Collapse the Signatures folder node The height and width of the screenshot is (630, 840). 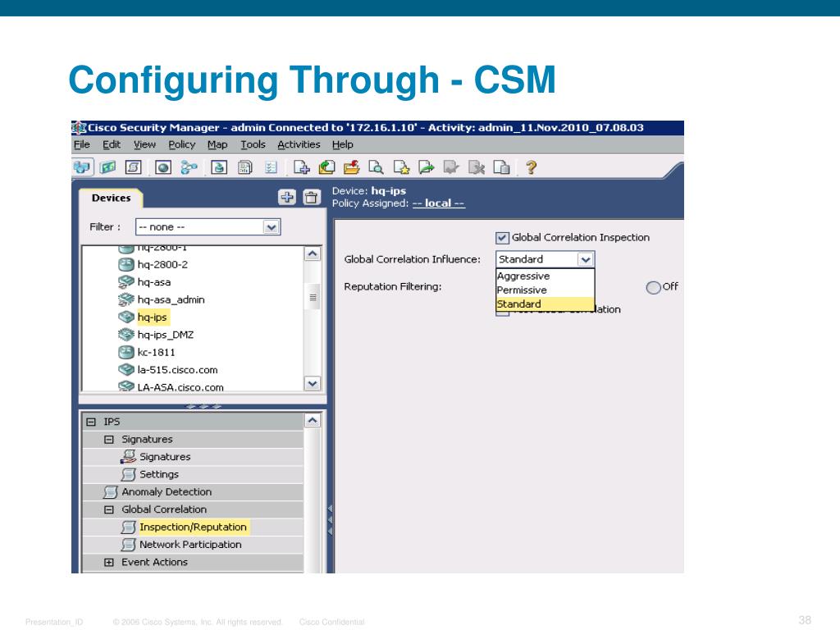pos(109,440)
